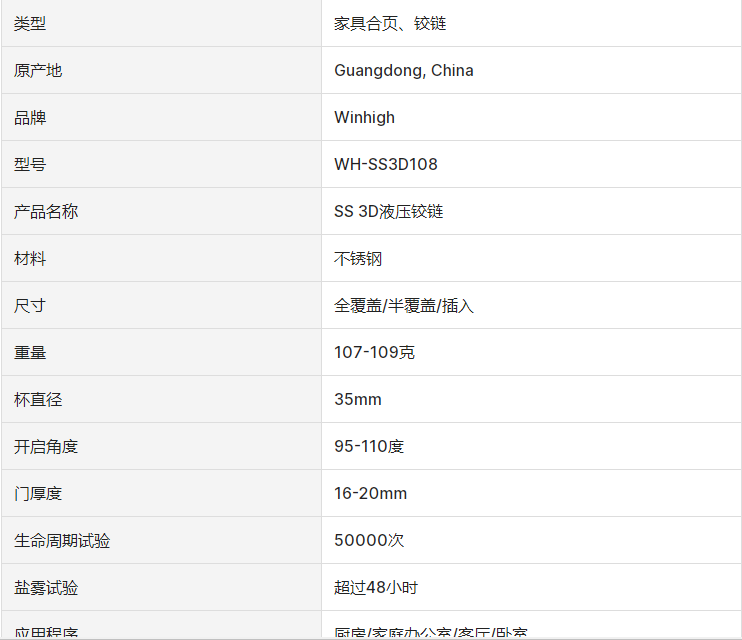Image resolution: width=742 pixels, height=640 pixels.
Task: Click the SS 3D液压铰链 product name
Action: click(x=389, y=211)
